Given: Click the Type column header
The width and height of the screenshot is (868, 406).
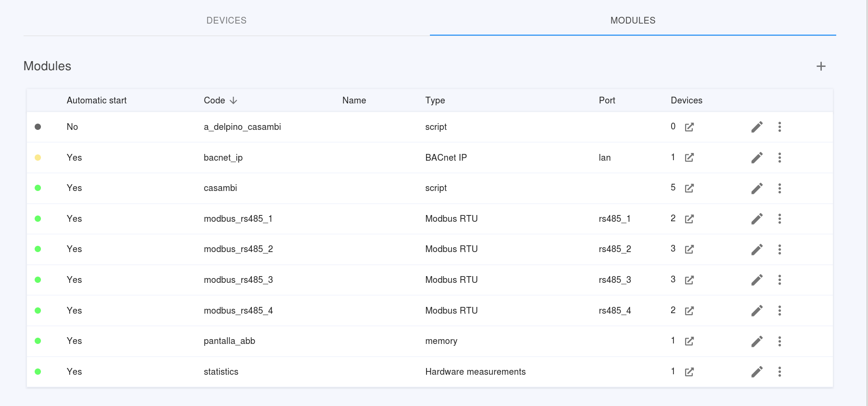Looking at the screenshot, I should 435,101.
